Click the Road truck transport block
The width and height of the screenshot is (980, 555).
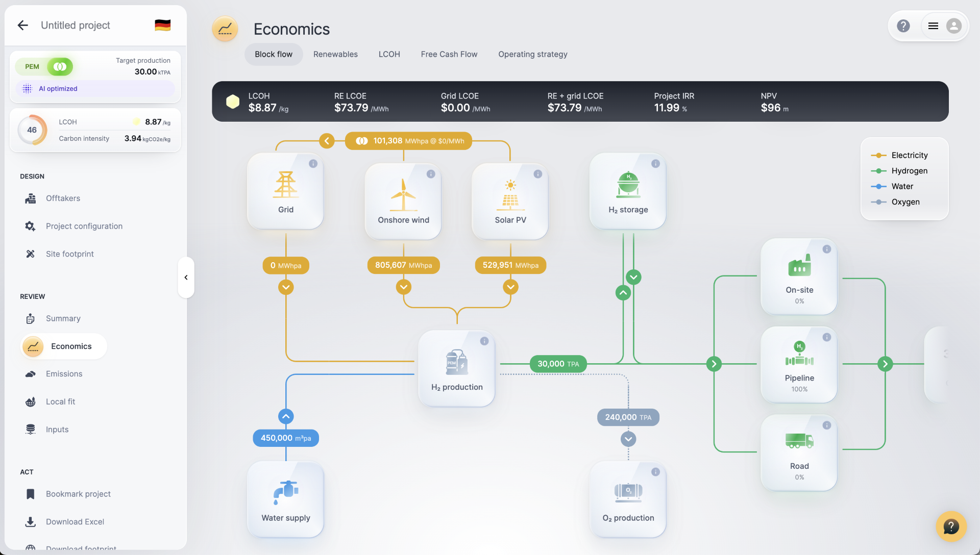pos(799,452)
